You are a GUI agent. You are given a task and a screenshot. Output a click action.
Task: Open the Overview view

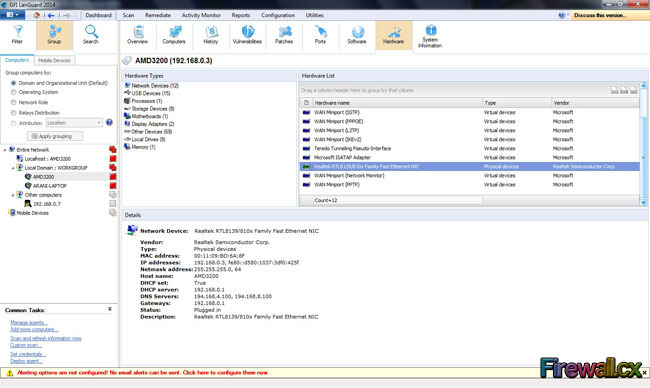coord(137,35)
